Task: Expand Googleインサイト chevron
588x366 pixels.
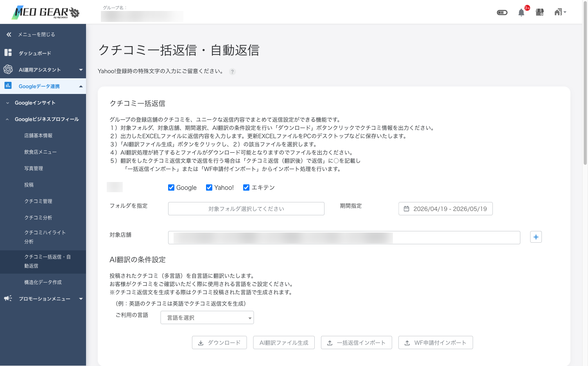Action: click(7, 103)
